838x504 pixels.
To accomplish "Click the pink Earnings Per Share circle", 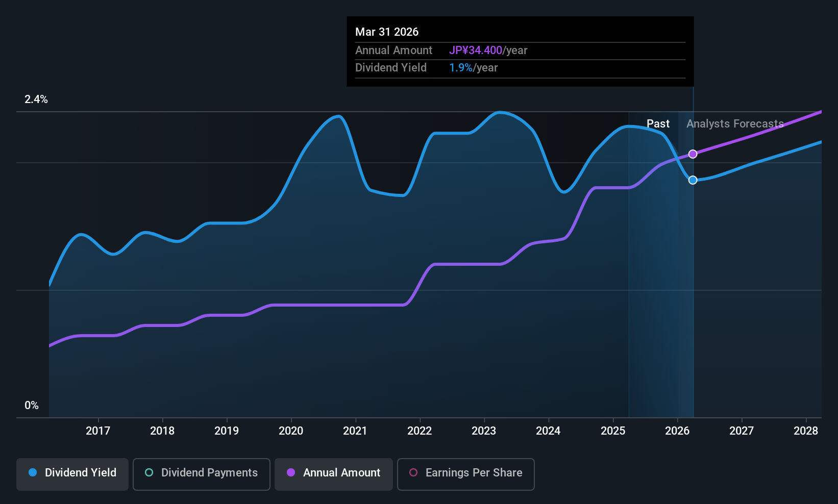I will (413, 472).
